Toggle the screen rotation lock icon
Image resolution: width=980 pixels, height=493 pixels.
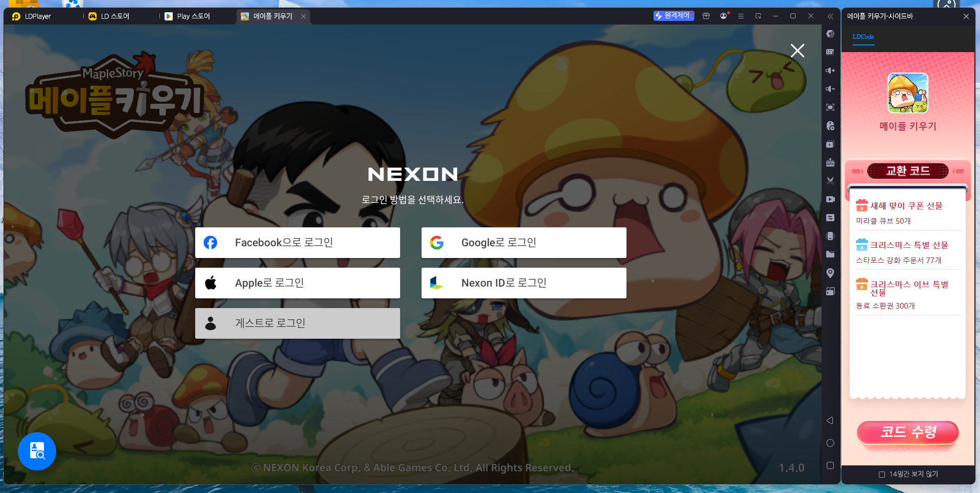(x=830, y=291)
